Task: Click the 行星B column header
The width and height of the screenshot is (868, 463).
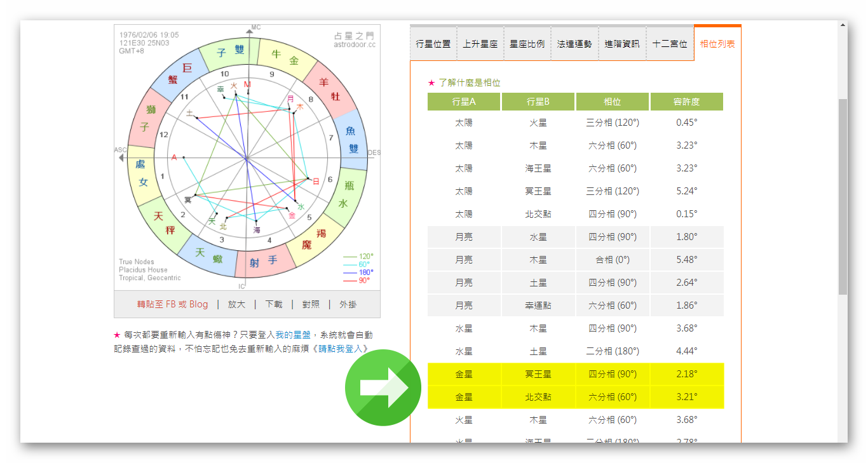Action: 538,102
